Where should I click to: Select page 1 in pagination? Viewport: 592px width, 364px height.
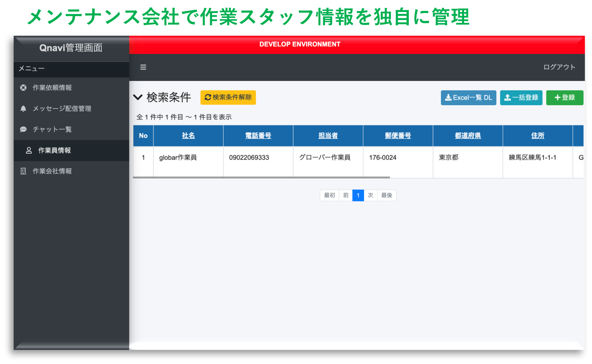[x=358, y=195]
